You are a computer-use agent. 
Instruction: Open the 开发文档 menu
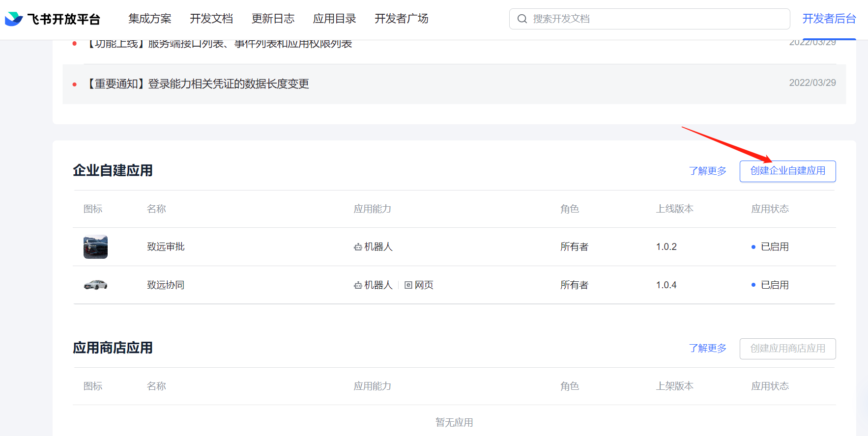coord(211,19)
